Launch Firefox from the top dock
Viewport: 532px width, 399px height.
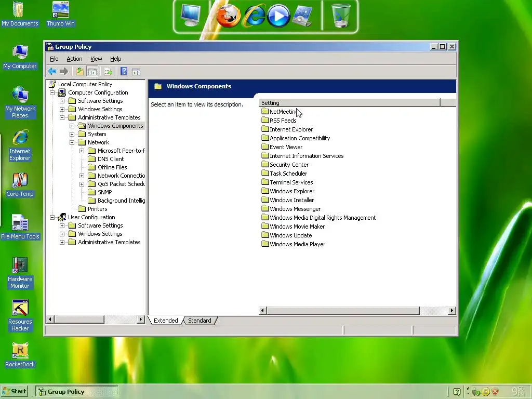229,16
